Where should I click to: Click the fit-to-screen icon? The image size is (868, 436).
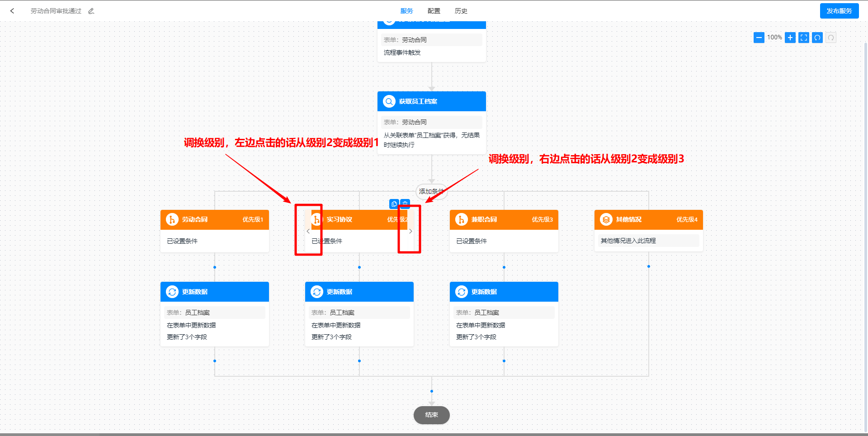point(804,38)
